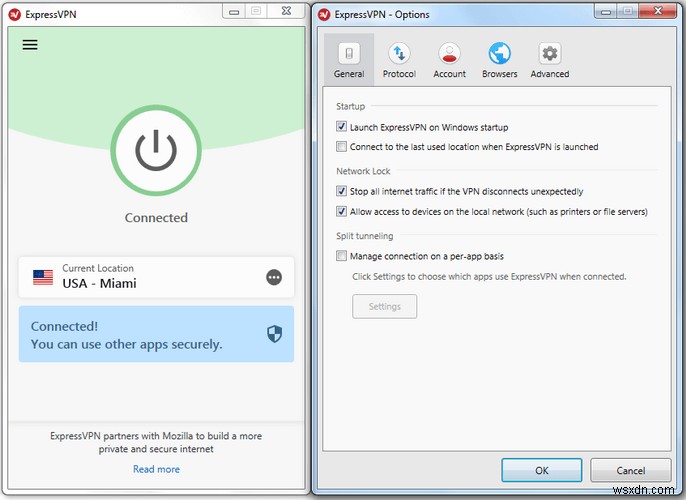Minimize the ExpressVPN Options window

tap(606, 11)
